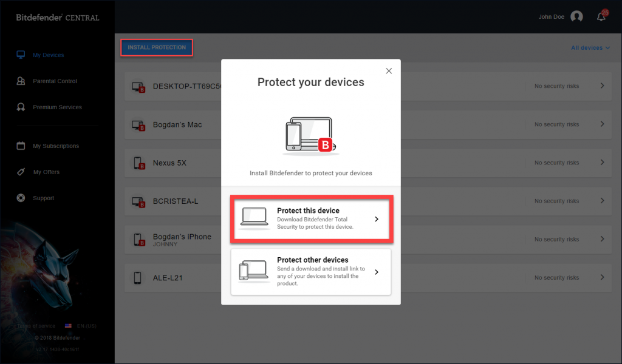Expand the Nexus 5X row chevron
The image size is (622, 364).
[602, 163]
